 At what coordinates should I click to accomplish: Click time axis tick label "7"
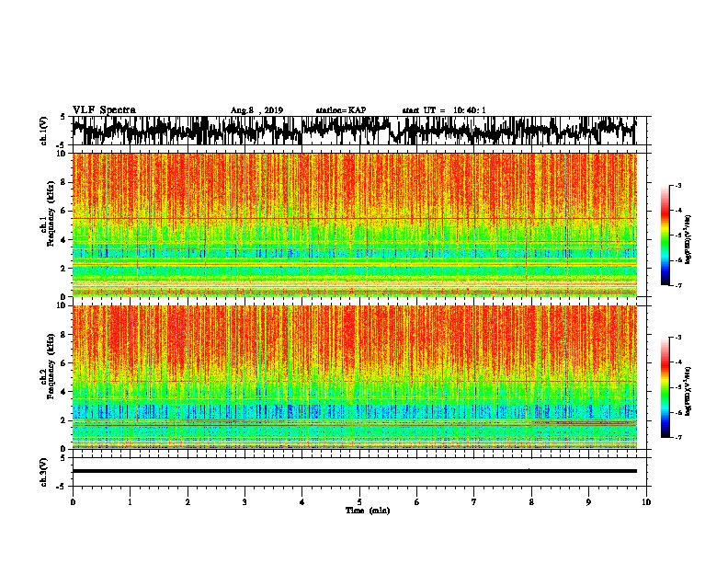pos(474,502)
